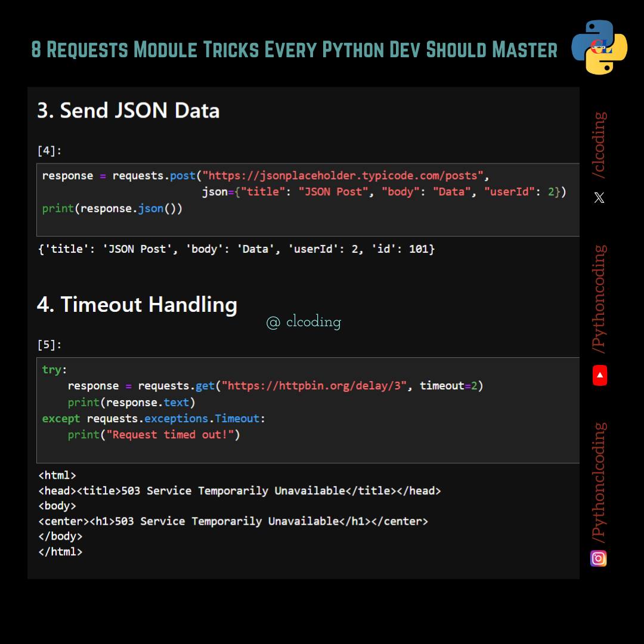Click the red YouTube icon
Screen dimensions: 644x644
pyautogui.click(x=600, y=375)
